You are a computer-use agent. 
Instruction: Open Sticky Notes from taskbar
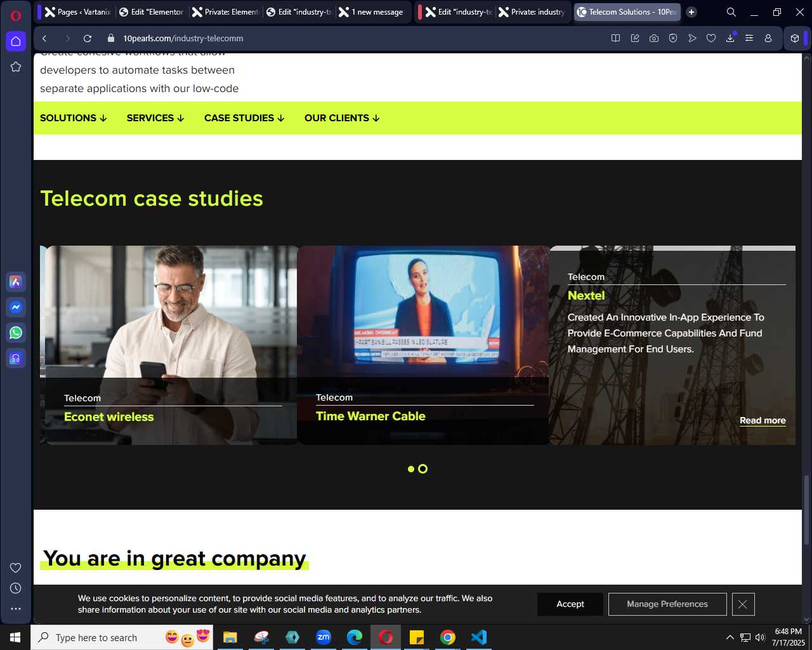(x=417, y=637)
